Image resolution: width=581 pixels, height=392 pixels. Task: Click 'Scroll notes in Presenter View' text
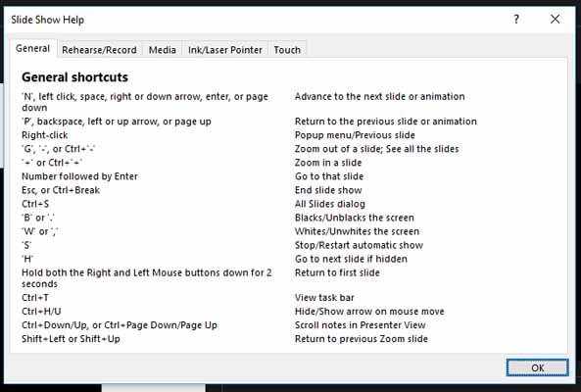(x=361, y=325)
